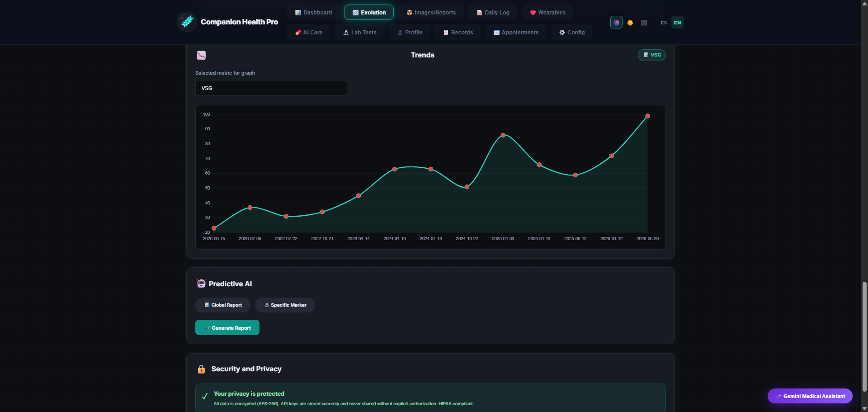Viewport: 868px width, 412px height.
Task: Click the Security and Privacy lock icon
Action: click(x=201, y=369)
